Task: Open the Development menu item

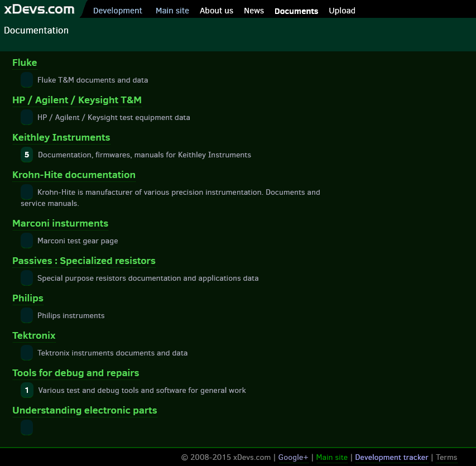Action: tap(118, 11)
